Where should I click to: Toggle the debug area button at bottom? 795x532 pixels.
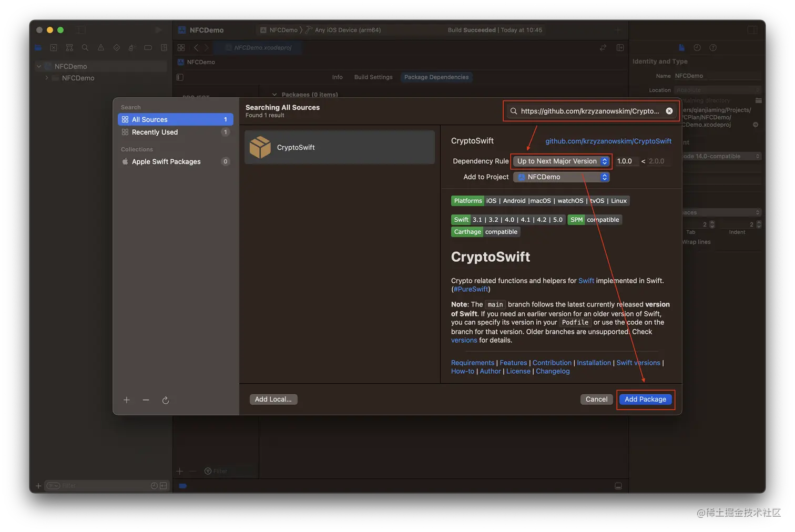click(x=618, y=486)
